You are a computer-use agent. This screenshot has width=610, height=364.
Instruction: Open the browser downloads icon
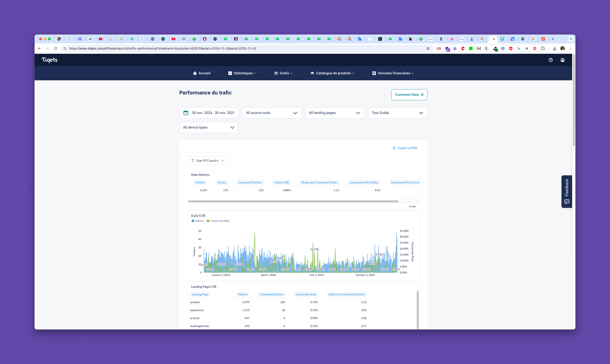555,48
